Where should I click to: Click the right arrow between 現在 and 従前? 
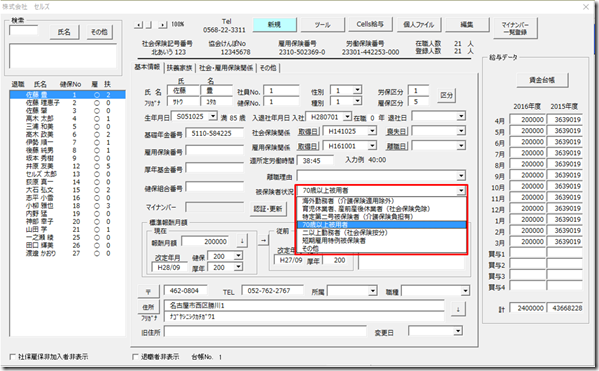click(x=263, y=240)
